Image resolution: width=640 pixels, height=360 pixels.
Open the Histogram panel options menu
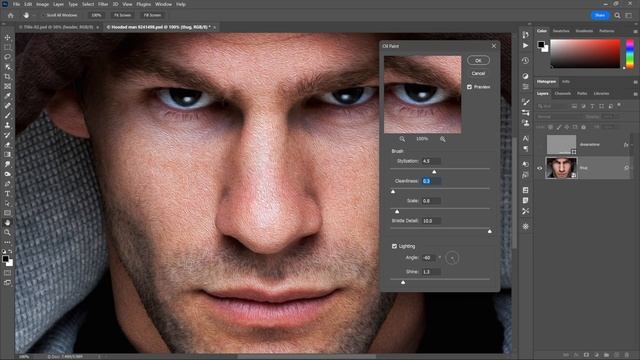(x=635, y=82)
